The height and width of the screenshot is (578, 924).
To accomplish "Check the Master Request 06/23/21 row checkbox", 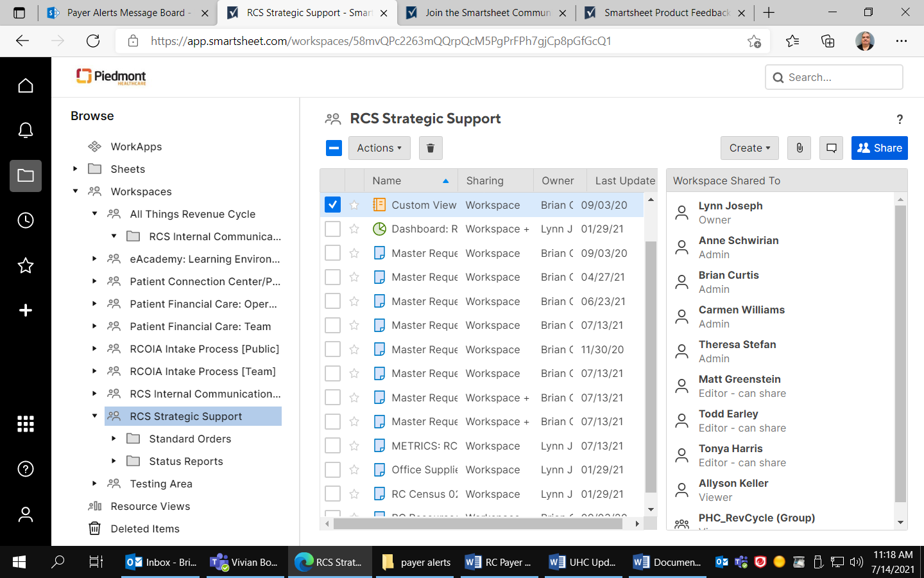I will click(332, 301).
